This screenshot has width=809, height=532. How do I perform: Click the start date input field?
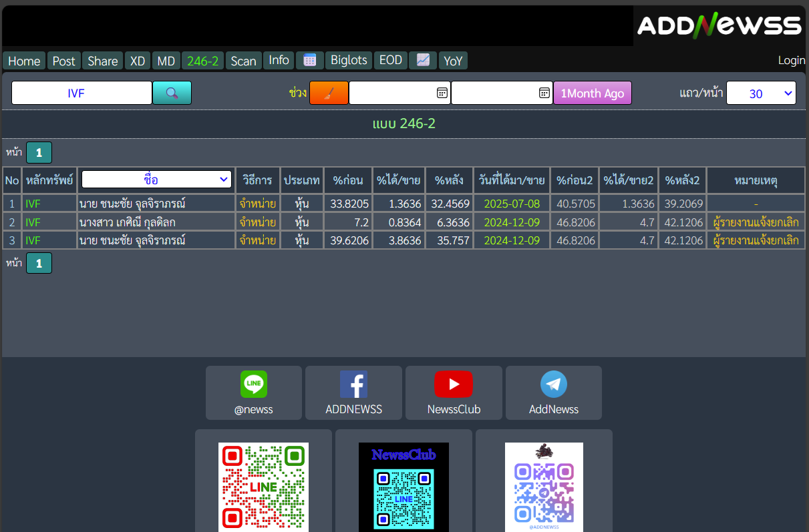[399, 93]
